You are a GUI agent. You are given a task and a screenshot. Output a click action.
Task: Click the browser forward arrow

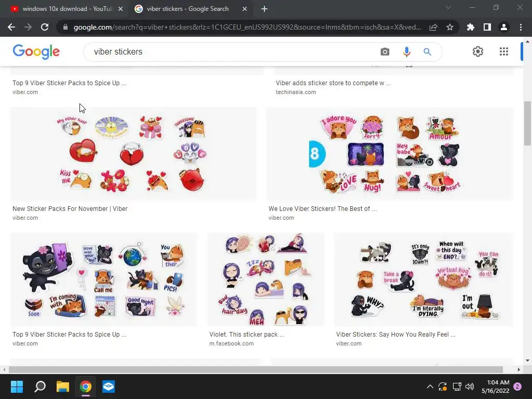[28, 27]
